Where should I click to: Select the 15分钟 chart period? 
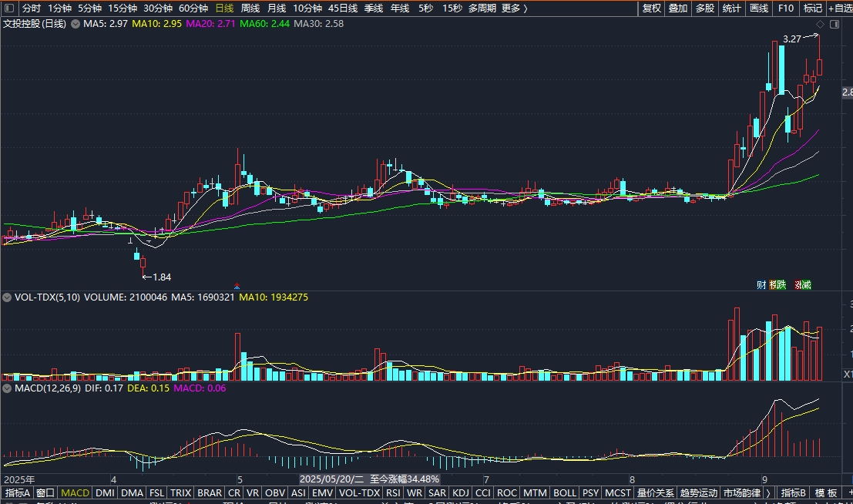click(123, 8)
